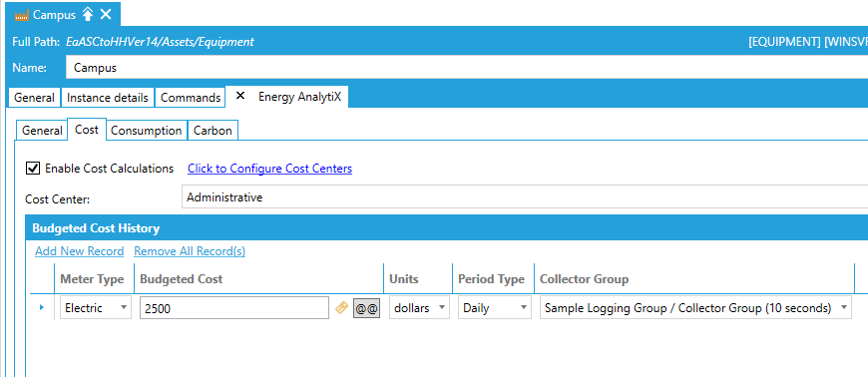This screenshot has width=868, height=377.
Task: Open the Commands tab
Action: tap(191, 98)
